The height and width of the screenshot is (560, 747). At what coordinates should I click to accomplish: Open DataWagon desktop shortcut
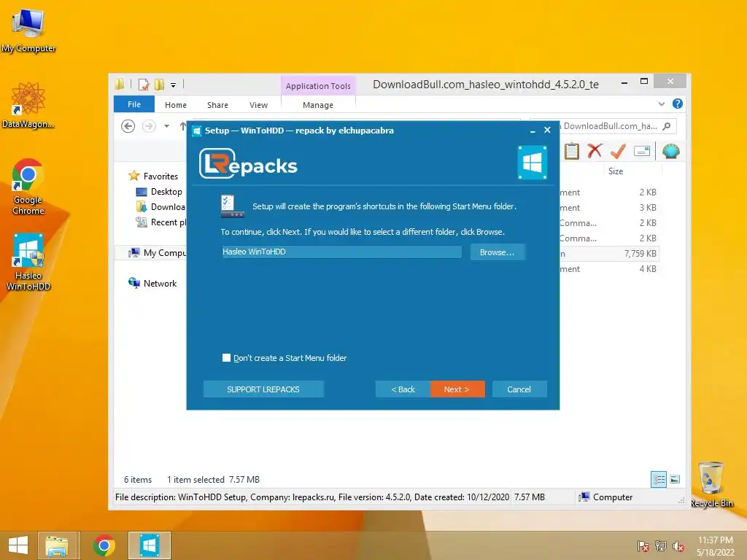(28, 105)
